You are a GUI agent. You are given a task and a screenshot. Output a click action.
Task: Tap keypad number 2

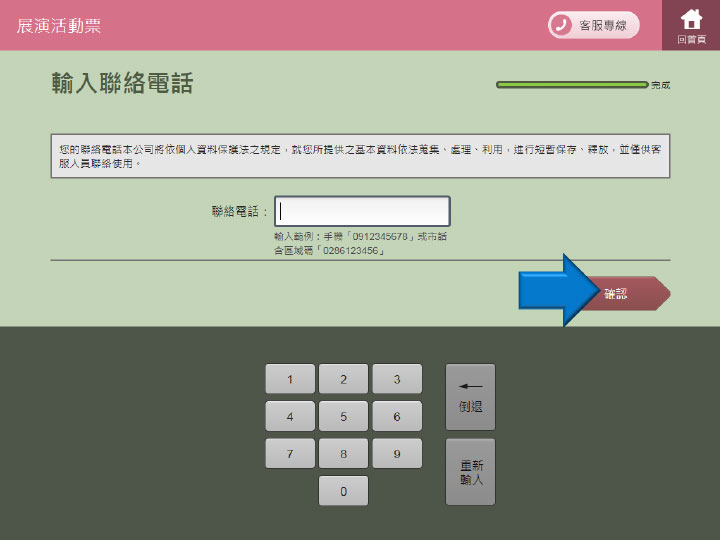point(343,379)
